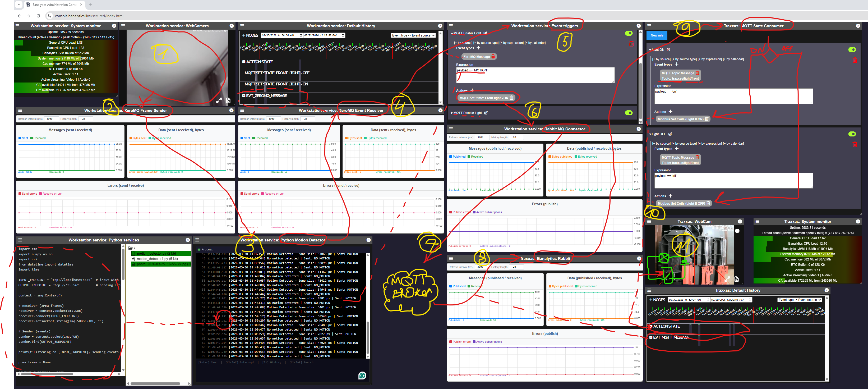Screen dimensions: 868x389
Task: Toggle Active subscriptions series in Banalytics Rabbit chart
Action: click(x=487, y=342)
